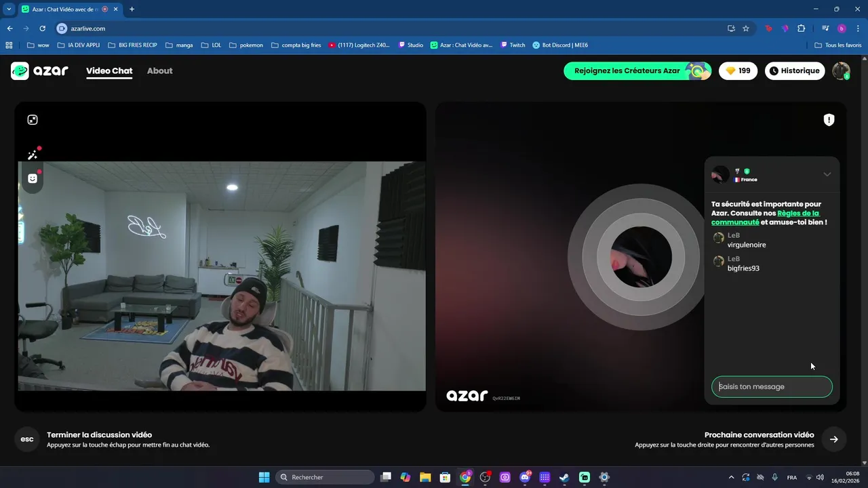This screenshot has width=868, height=488.
Task: Click the esc button to end the video chat
Action: pos(27,439)
